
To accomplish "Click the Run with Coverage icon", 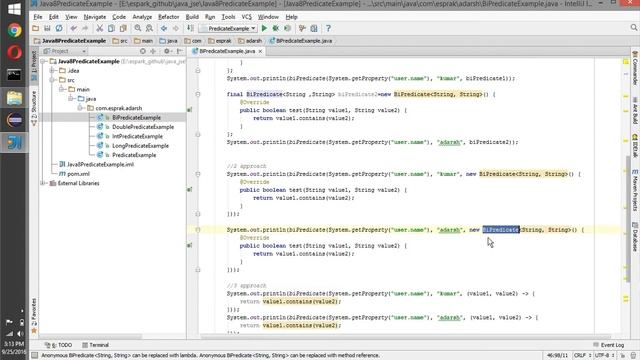I will tap(287, 28).
